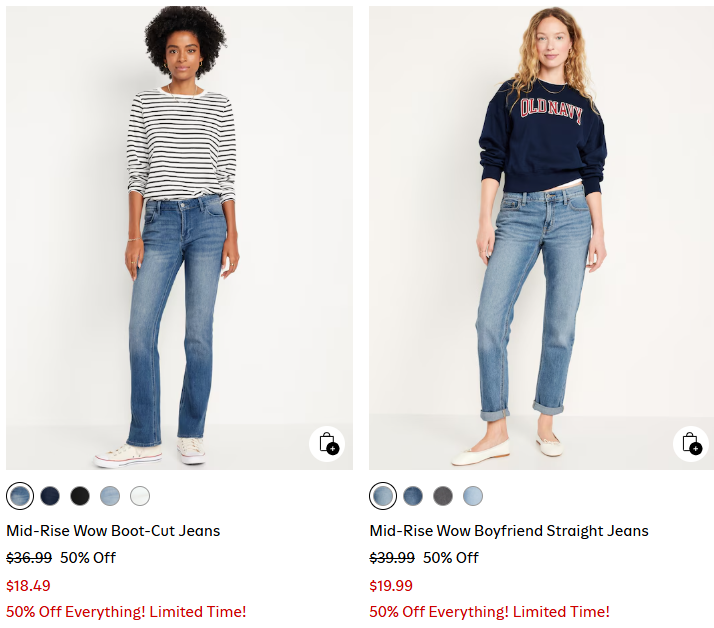Click promo text under Boot-Cut Jeans
Viewport: 714px width, 628px height.
click(126, 612)
